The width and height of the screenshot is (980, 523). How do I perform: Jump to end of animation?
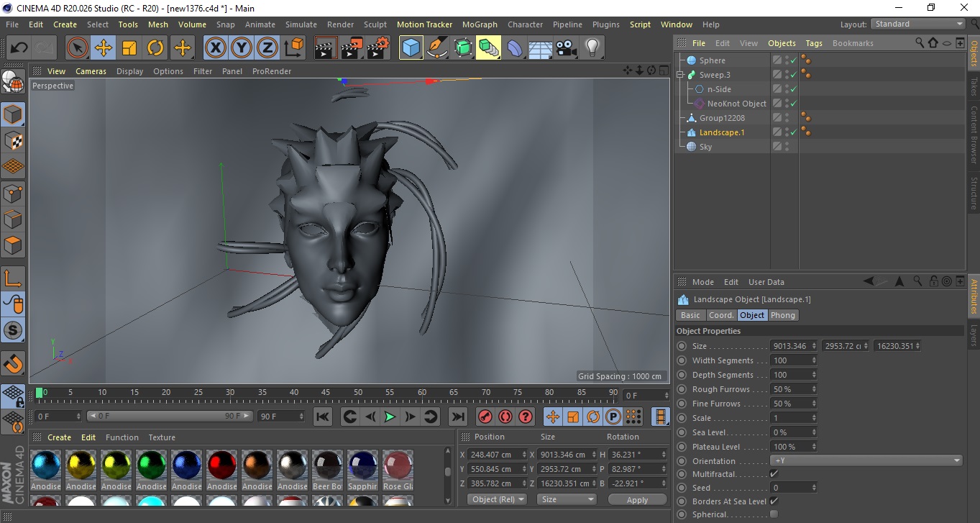point(457,417)
